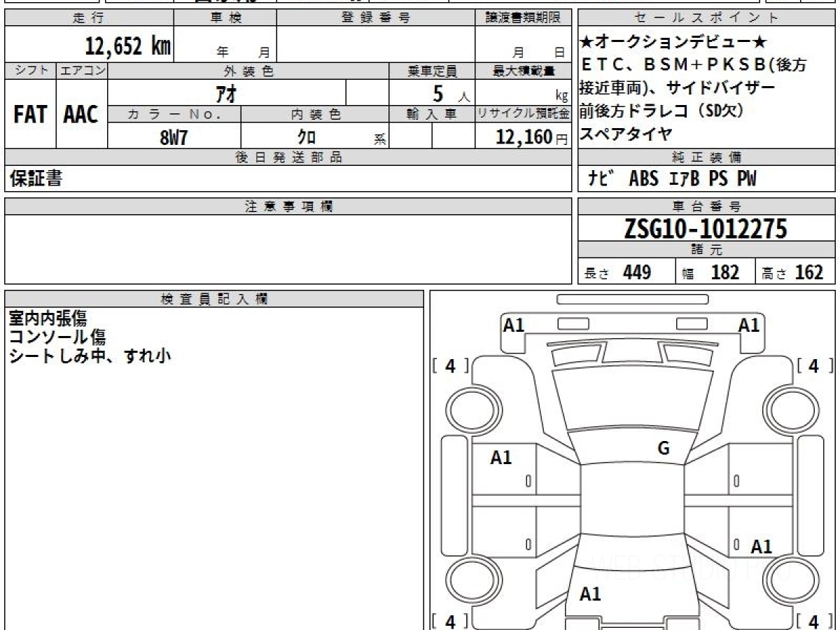
Task: Click the 譲渡書類期限 header
Action: (x=524, y=18)
